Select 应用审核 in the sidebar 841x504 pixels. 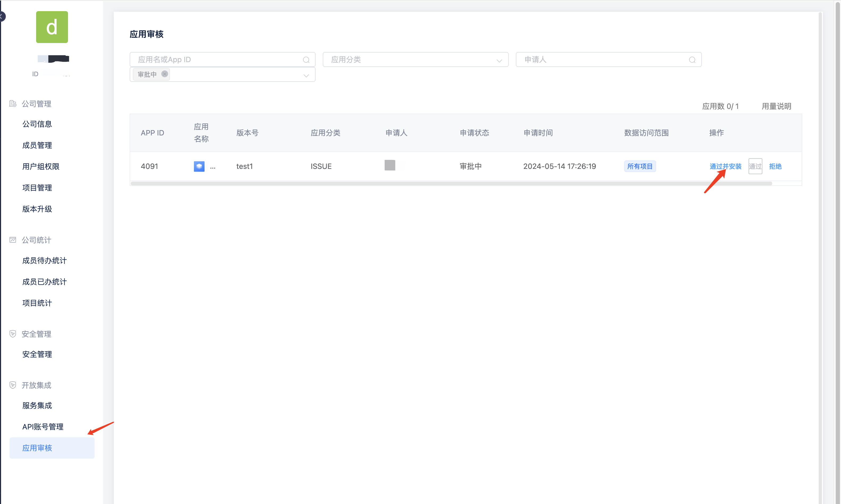click(x=52, y=448)
